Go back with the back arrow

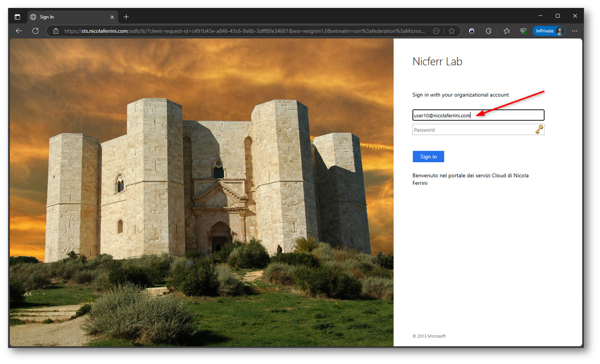[19, 31]
